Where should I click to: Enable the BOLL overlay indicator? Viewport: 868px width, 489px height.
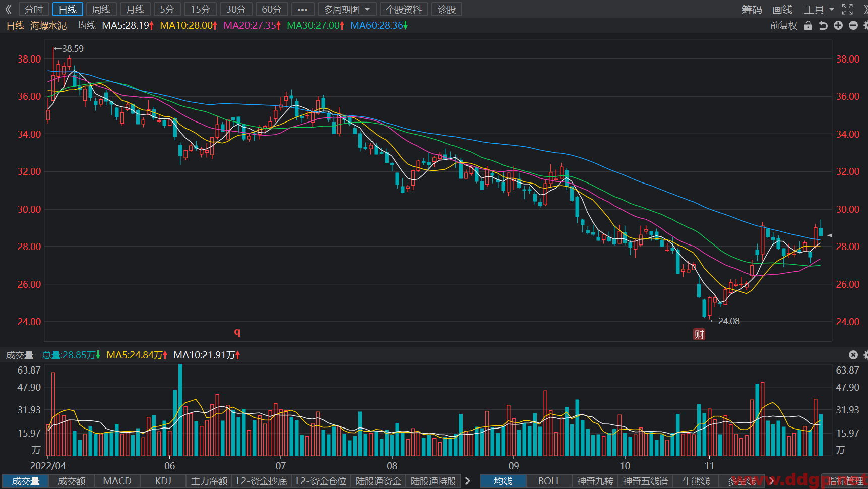(549, 481)
